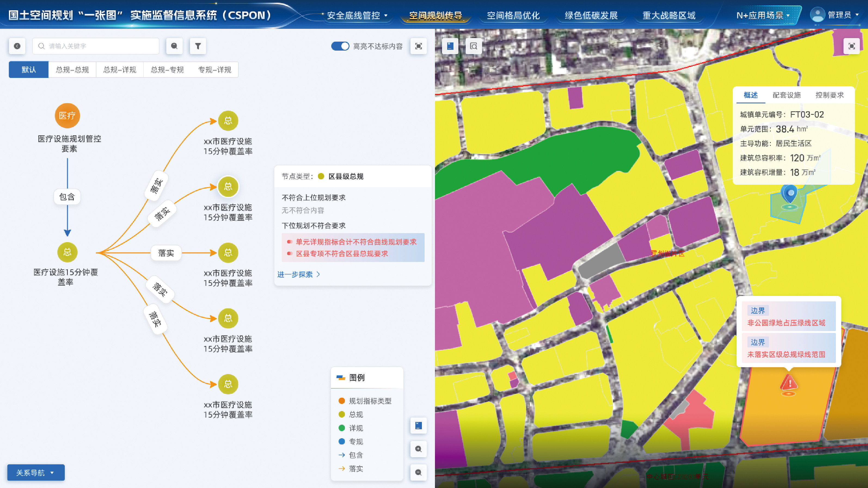868x488 pixels.
Task: Select the third 总 node on right
Action: coord(228,253)
